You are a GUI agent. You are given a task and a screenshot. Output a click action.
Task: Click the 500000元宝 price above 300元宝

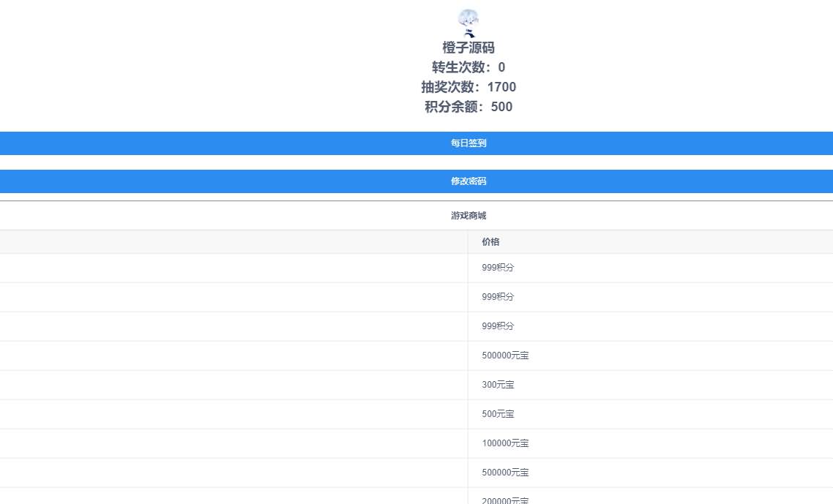coord(505,356)
